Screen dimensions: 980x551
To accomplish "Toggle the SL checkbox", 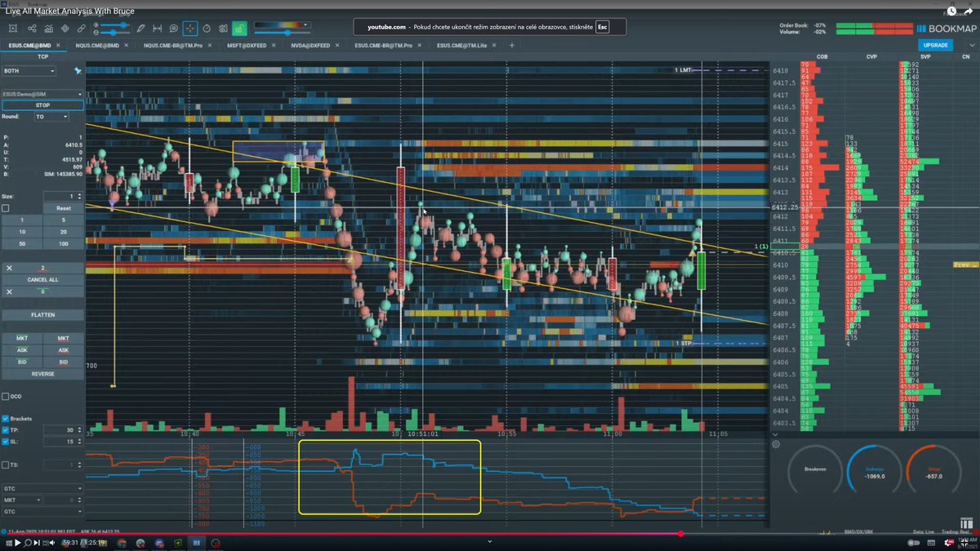I will pos(6,442).
